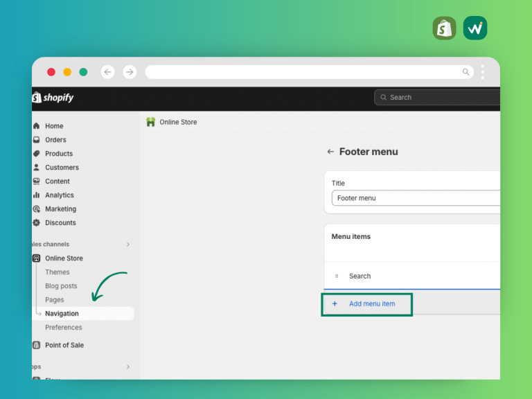Open Orders in the sidebar

[x=55, y=140]
